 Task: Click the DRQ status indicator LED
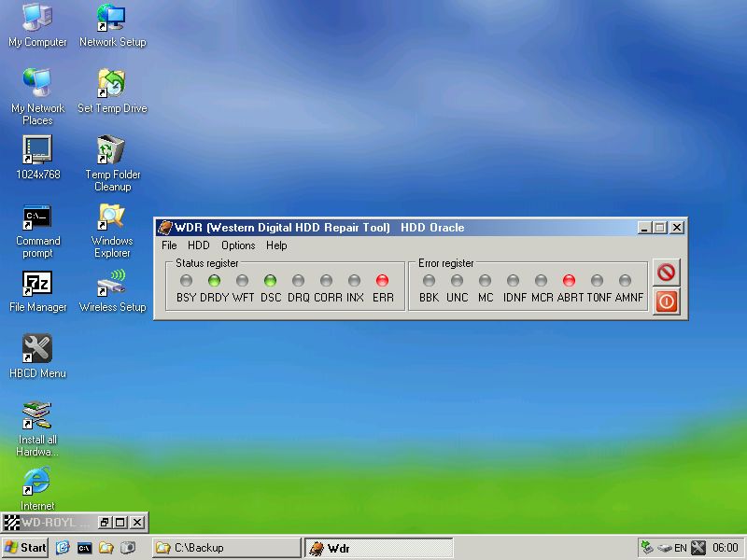click(x=298, y=281)
